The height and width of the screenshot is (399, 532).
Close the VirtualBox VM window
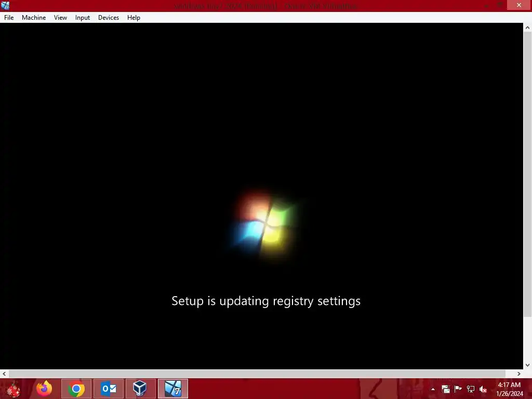point(519,5)
